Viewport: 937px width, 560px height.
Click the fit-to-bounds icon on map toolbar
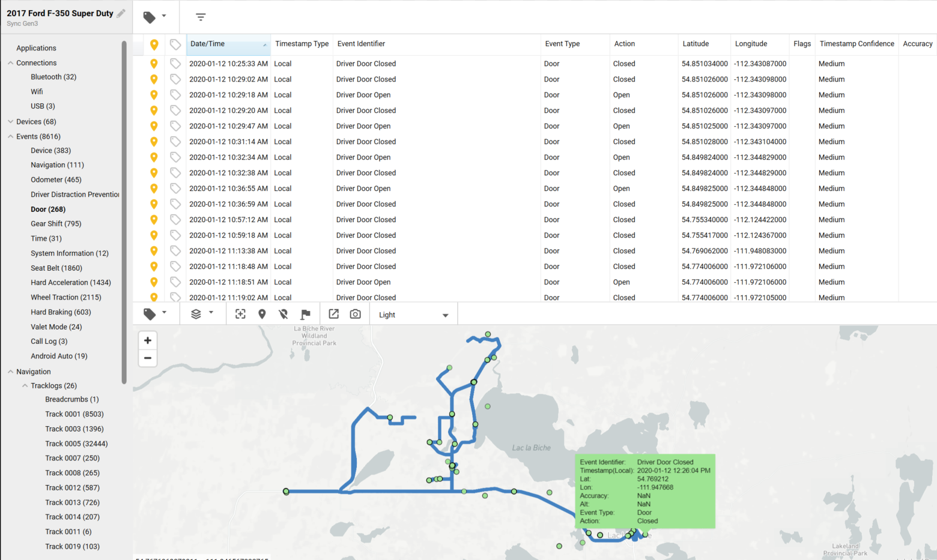(x=240, y=313)
